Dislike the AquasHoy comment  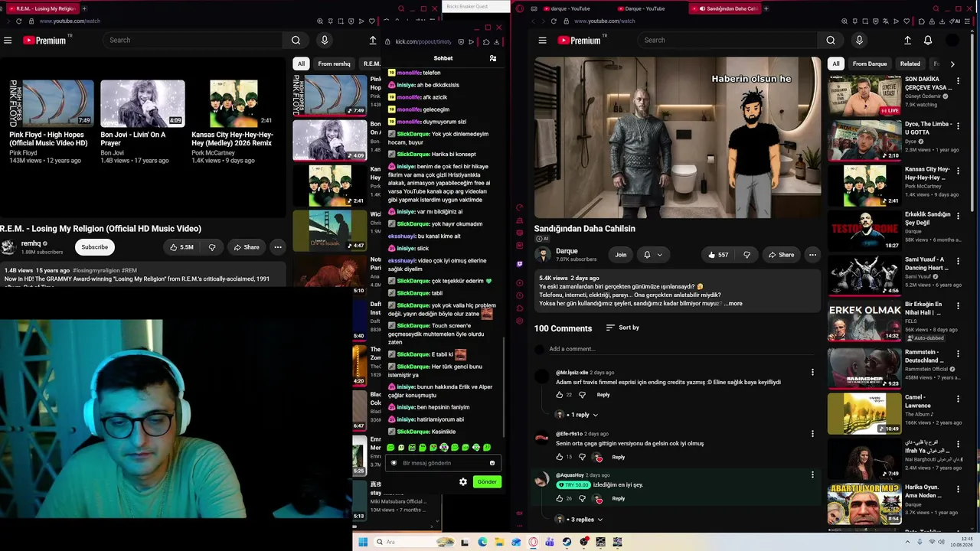click(582, 498)
